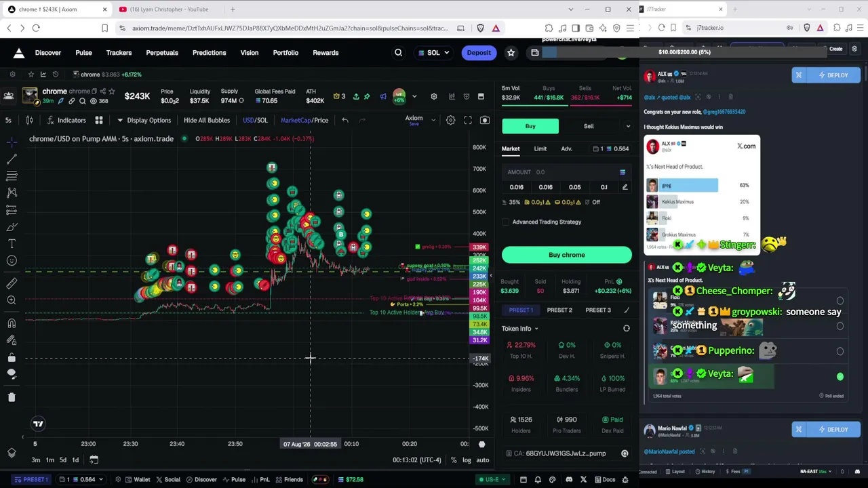Expand the Token Info section
868x488 pixels.
(x=519, y=329)
